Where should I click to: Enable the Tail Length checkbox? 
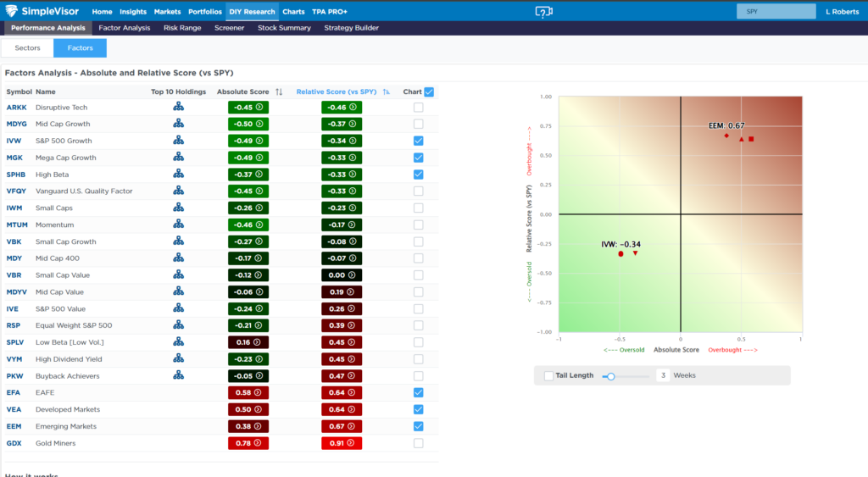click(549, 375)
